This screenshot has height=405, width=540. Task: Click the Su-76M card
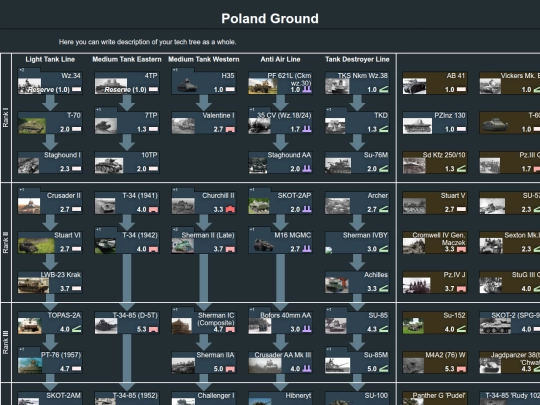pos(357,162)
